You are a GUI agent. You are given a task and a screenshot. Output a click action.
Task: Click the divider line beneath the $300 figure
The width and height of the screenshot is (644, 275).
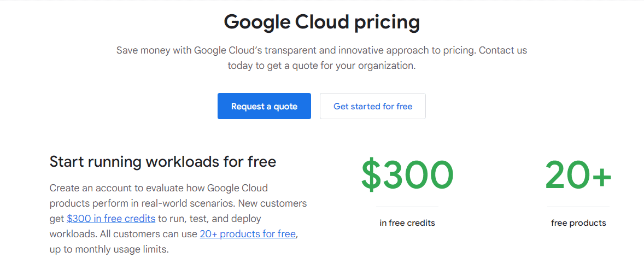click(x=407, y=207)
